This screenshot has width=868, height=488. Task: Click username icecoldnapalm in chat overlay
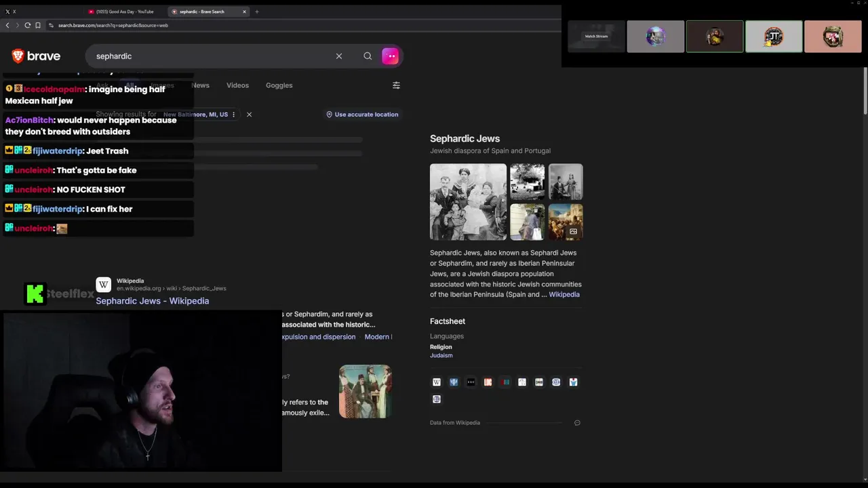54,89
